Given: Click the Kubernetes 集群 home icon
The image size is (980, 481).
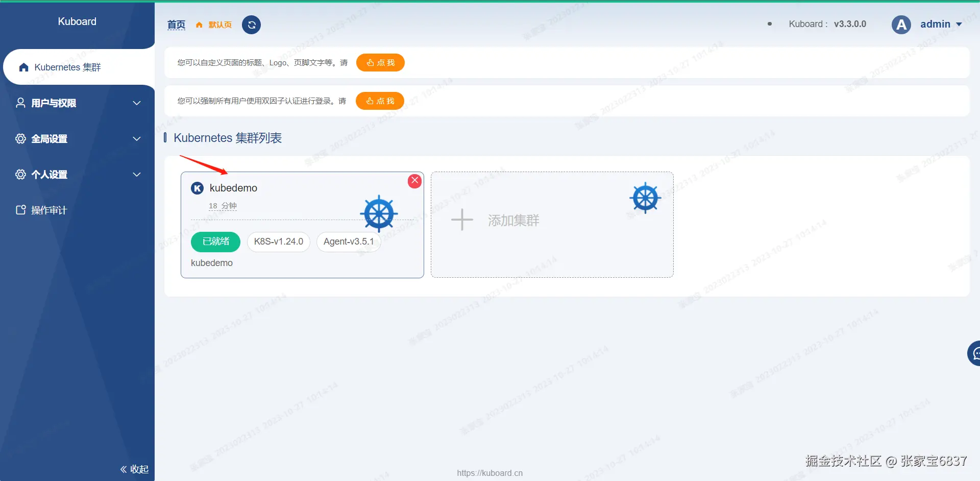Looking at the screenshot, I should click(23, 67).
